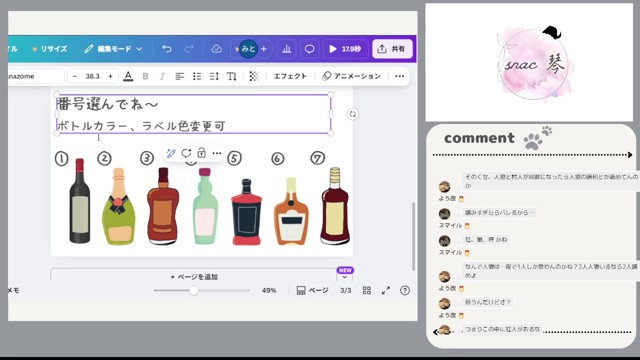
Task: Open line spacing settings
Action: (x=214, y=76)
